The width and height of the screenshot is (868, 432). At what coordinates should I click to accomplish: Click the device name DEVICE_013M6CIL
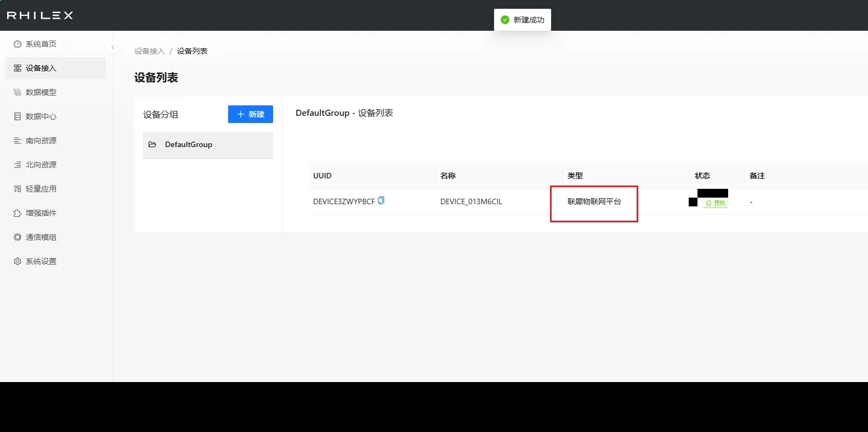pyautogui.click(x=471, y=201)
